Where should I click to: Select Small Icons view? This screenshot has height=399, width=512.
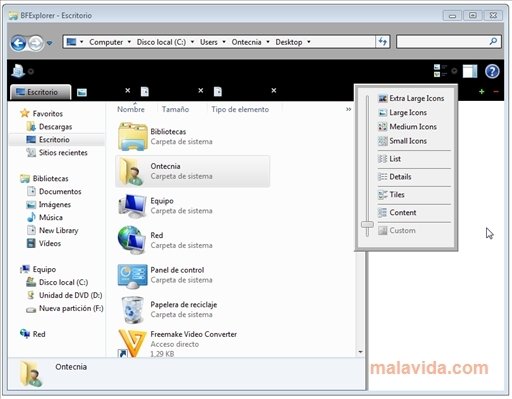[402, 141]
